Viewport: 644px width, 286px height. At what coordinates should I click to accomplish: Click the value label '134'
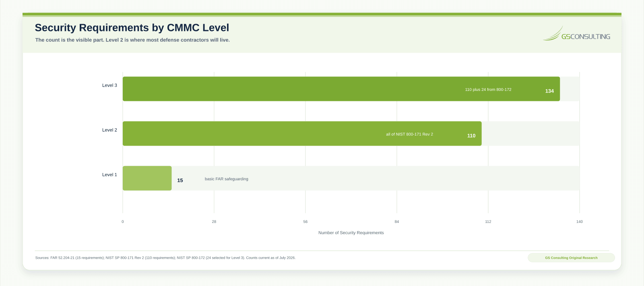pyautogui.click(x=549, y=91)
